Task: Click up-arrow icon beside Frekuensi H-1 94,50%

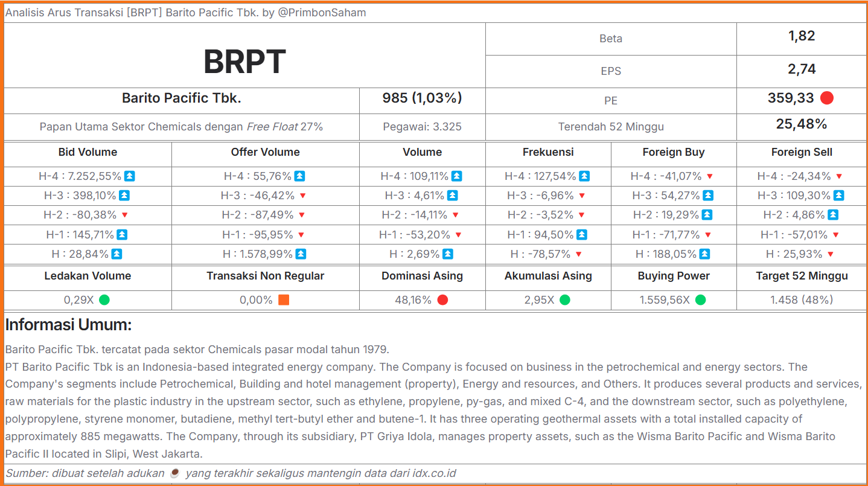Action: 582,235
